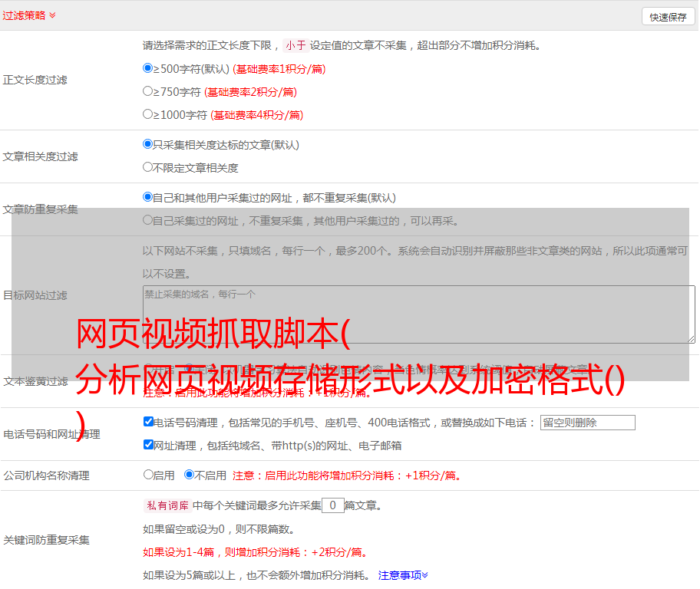The image size is (700, 589).
Task: Click the 留空则删除 replacement phone field
Action: tap(587, 423)
